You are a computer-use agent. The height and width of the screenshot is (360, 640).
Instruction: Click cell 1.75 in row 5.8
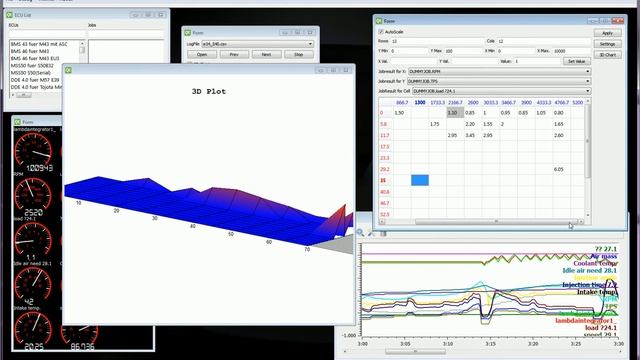coord(437,124)
